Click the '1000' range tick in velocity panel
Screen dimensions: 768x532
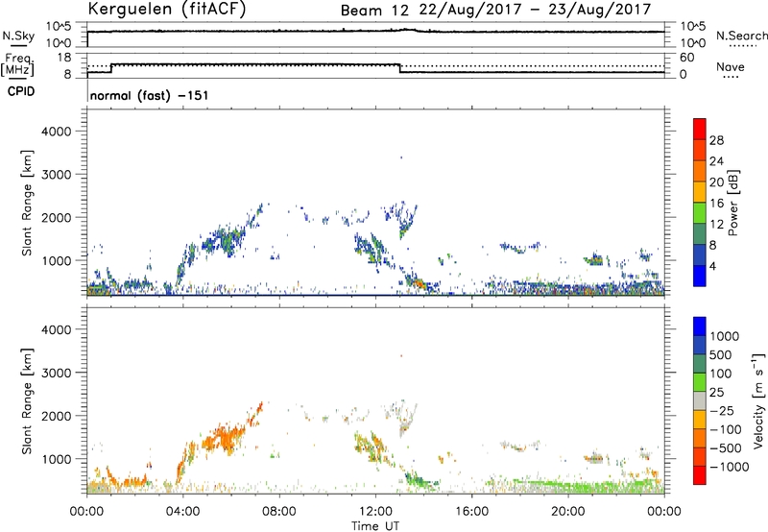56,459
